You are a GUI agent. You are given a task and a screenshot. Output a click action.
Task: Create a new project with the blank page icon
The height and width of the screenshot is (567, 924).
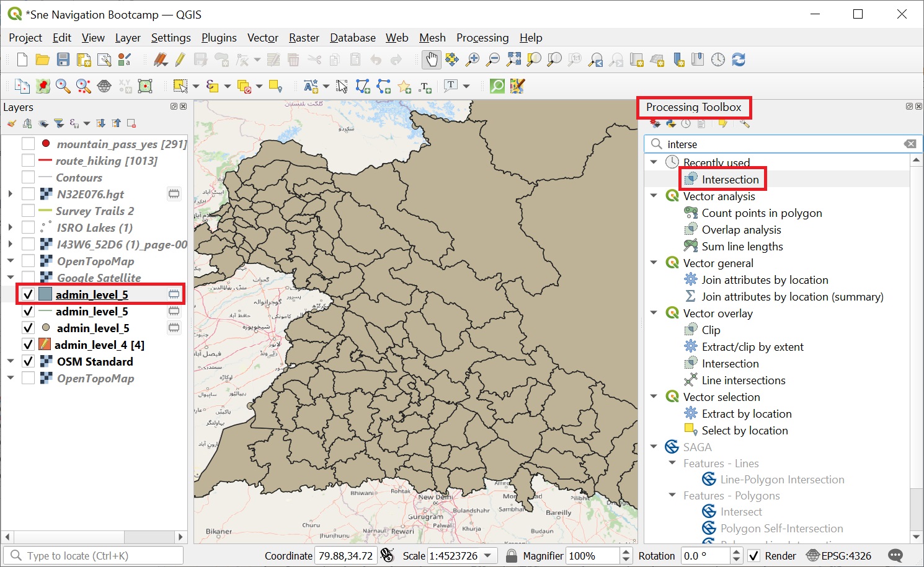[22, 59]
